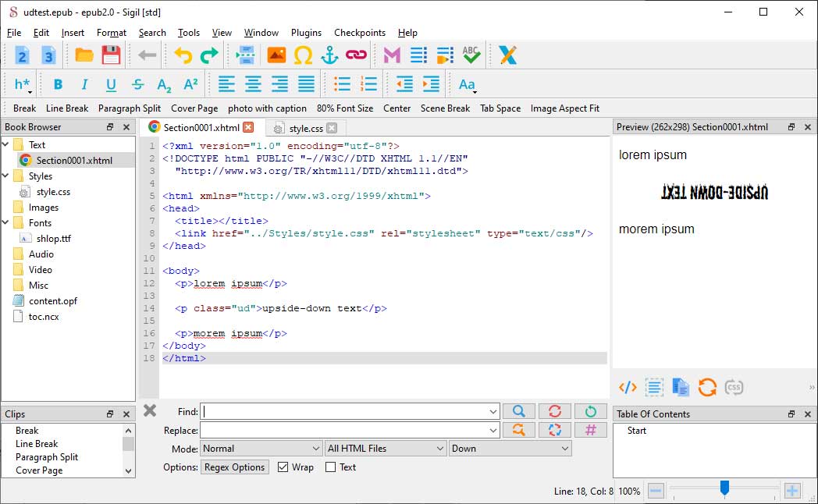Viewport: 818px width, 504px height.
Task: Click the Scene Break clip button
Action: pyautogui.click(x=445, y=108)
